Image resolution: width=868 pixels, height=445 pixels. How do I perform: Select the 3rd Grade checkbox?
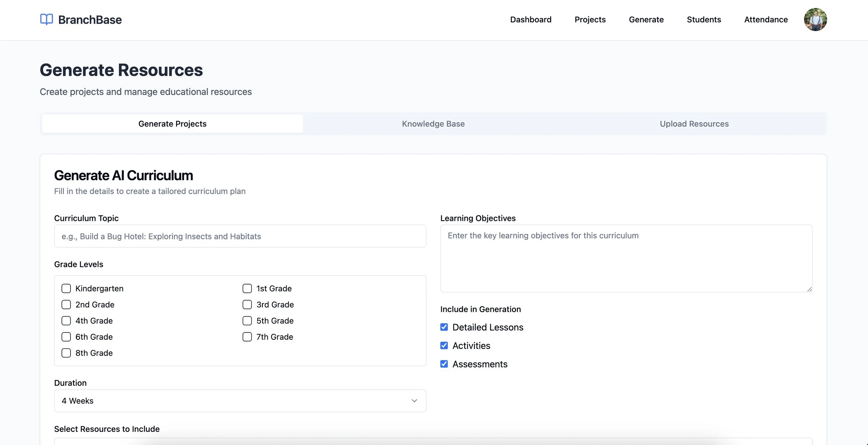pyautogui.click(x=247, y=305)
